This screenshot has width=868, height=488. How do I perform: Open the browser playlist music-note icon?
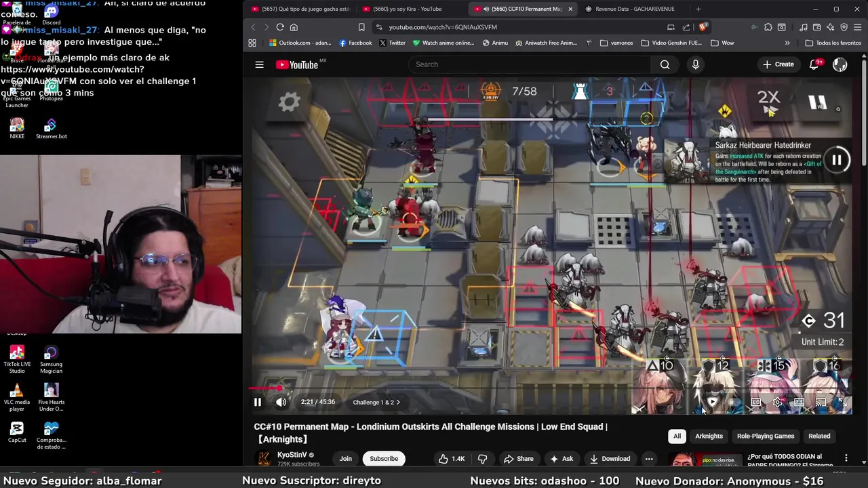pos(803,27)
